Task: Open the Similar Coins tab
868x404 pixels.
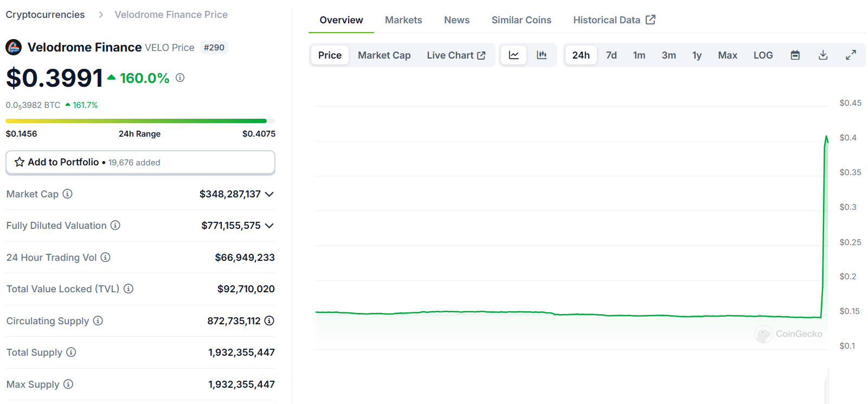Action: (x=522, y=20)
